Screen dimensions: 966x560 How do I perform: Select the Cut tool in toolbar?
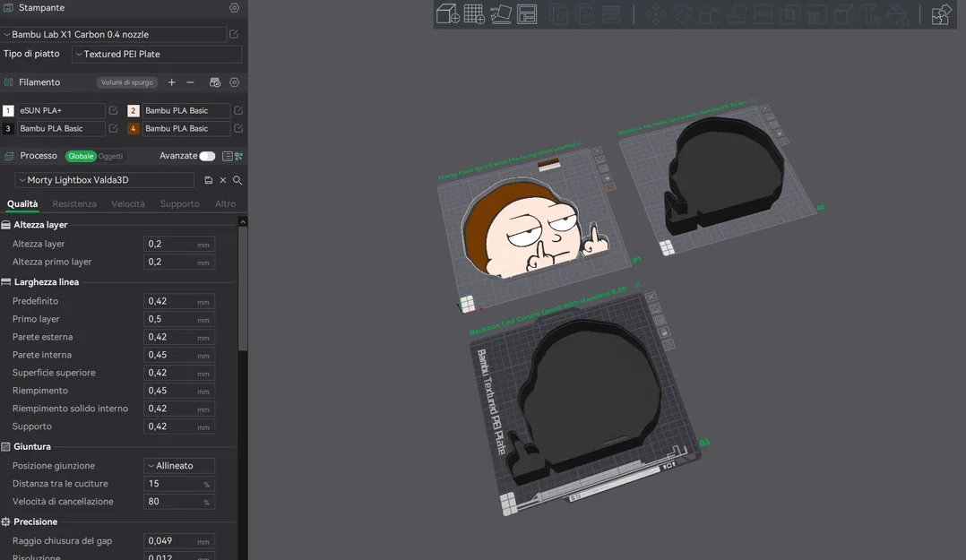[x=763, y=14]
